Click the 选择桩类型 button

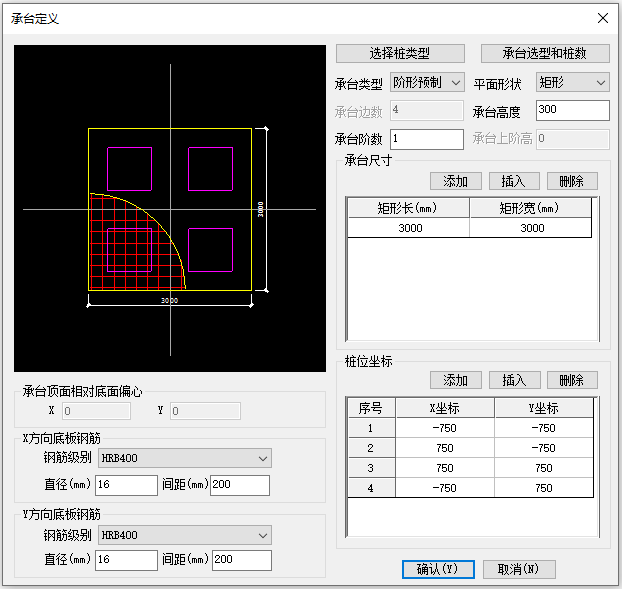(x=400, y=53)
